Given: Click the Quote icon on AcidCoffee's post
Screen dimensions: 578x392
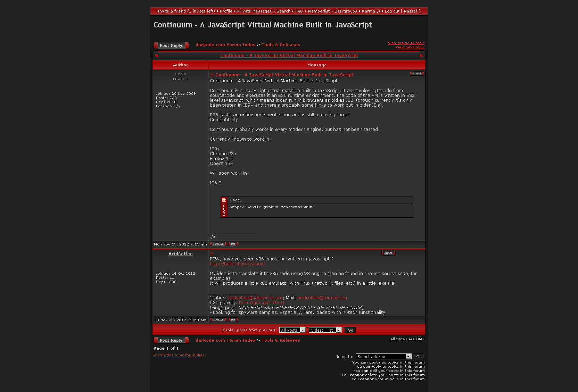Looking at the screenshot, I should click(388, 253).
